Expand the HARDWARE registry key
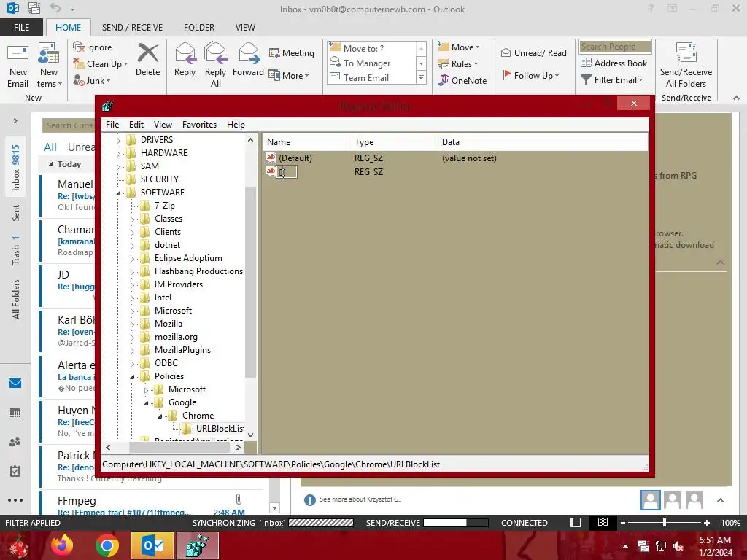 pos(119,153)
